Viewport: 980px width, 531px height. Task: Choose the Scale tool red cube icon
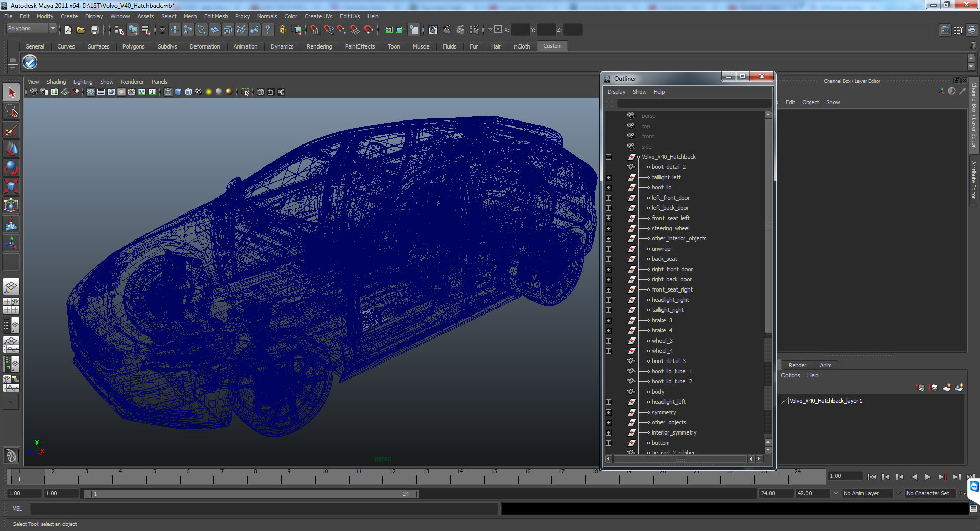11,186
